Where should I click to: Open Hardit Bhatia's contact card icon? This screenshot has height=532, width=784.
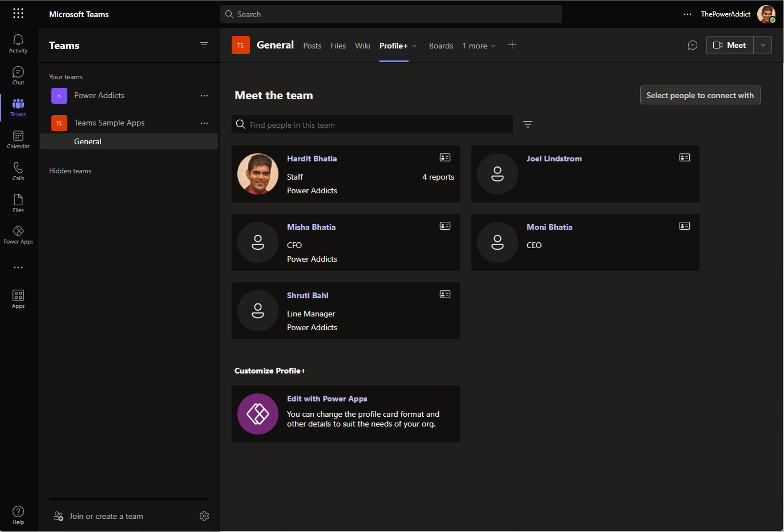point(445,157)
